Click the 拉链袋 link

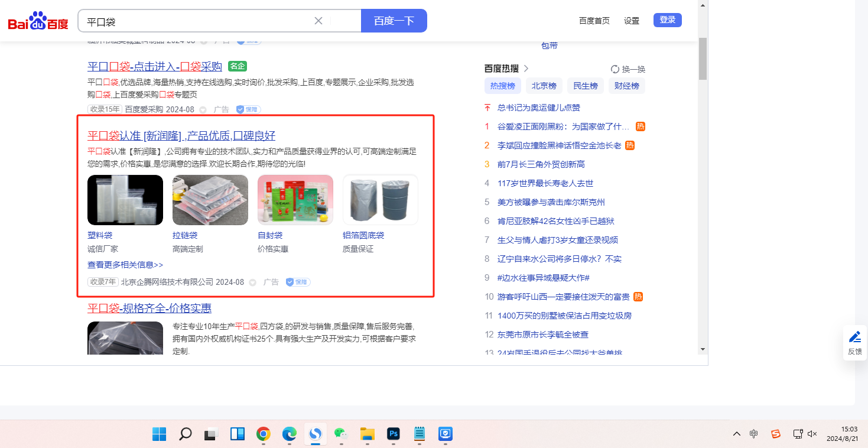(x=185, y=235)
